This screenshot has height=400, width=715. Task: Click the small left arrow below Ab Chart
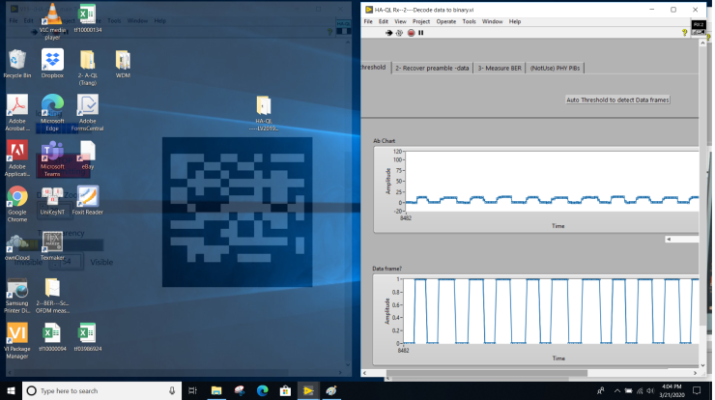[x=668, y=239]
